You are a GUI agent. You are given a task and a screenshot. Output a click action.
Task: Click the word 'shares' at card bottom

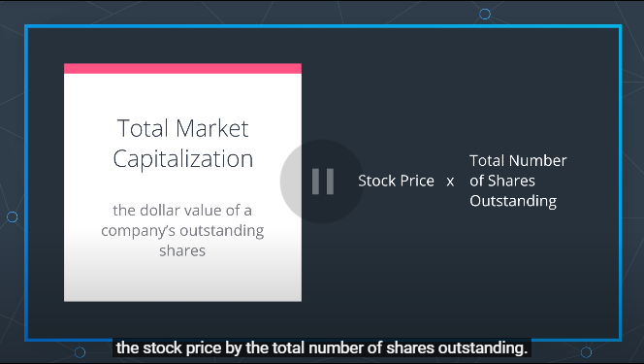coord(182,250)
